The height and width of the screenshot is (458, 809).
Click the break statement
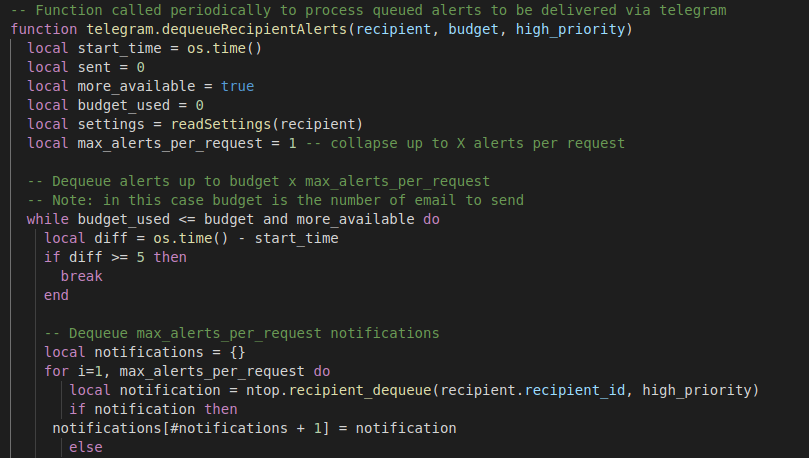click(82, 276)
